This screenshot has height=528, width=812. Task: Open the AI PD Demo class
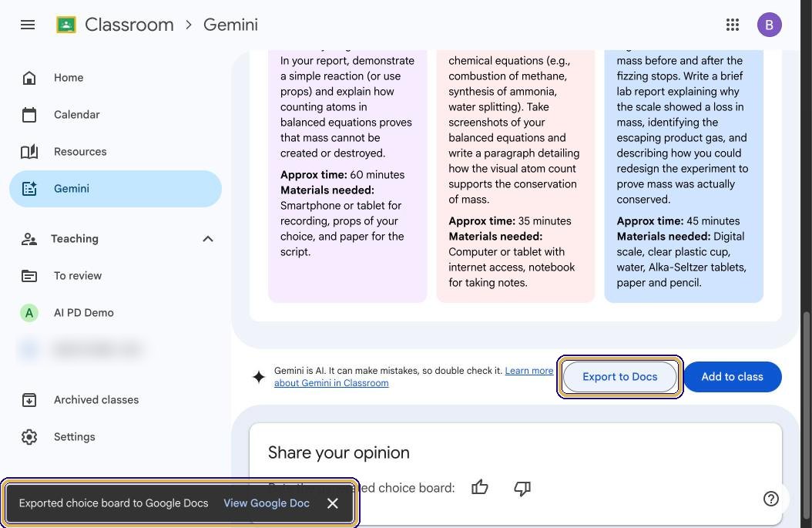point(116,313)
